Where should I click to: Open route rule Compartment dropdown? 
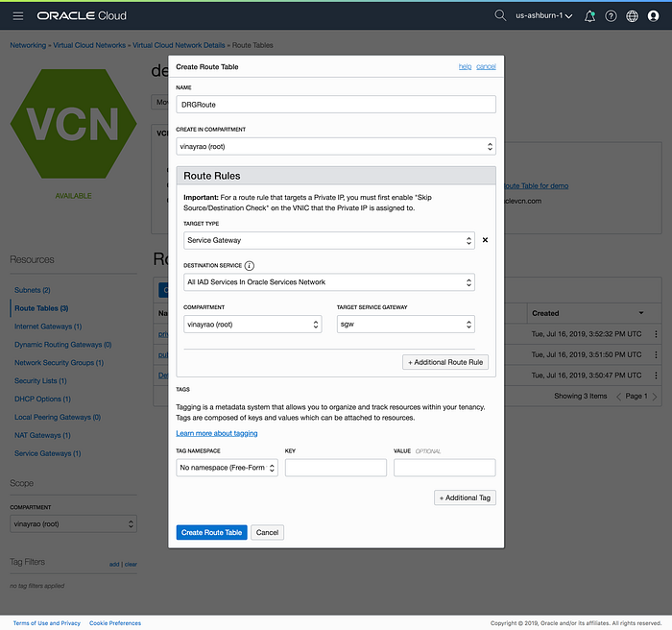(x=252, y=325)
